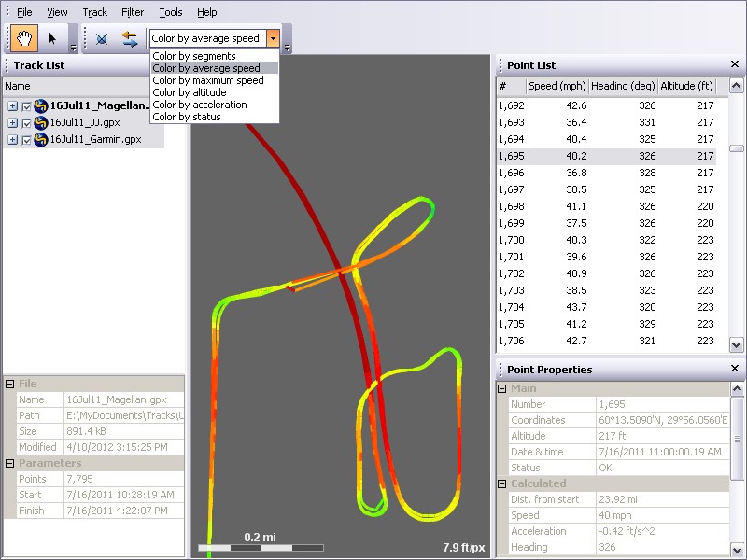Click the swap-arrows toolbar icon
The width and height of the screenshot is (747, 560).
(129, 38)
